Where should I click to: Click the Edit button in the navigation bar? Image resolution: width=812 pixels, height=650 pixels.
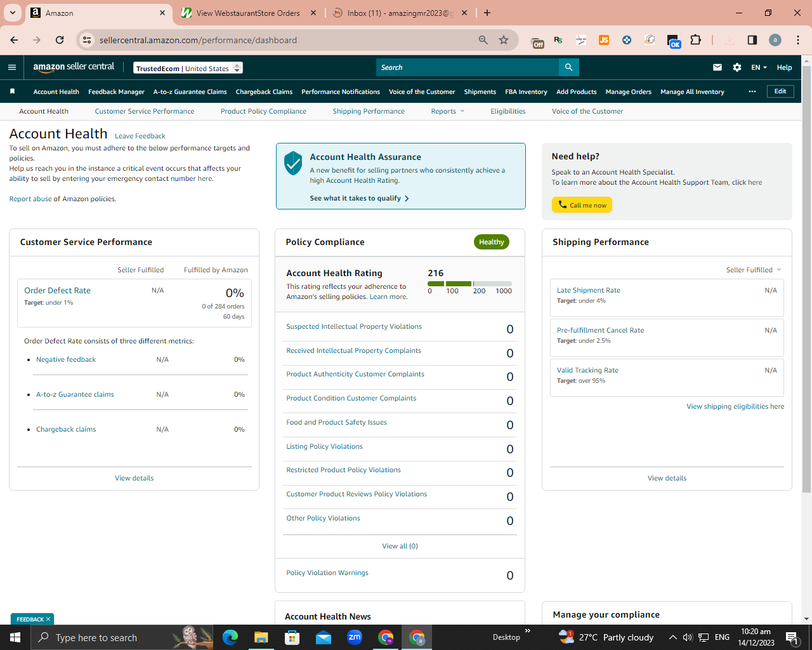(780, 91)
